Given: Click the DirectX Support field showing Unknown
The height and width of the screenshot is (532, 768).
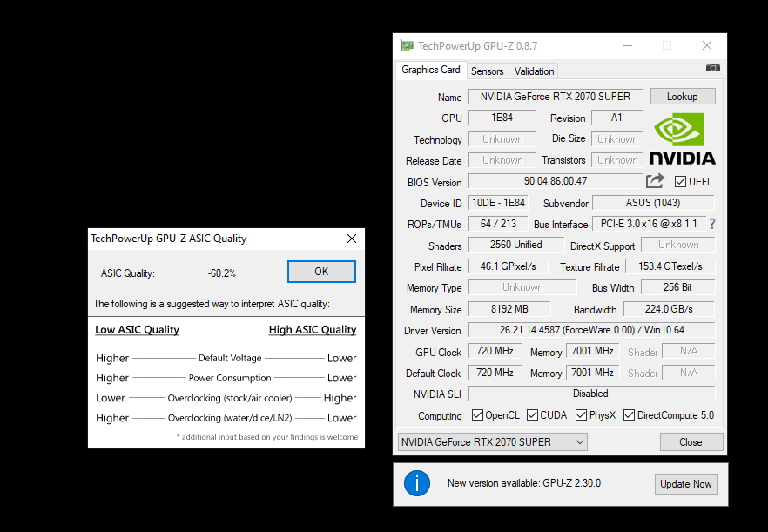Looking at the screenshot, I should point(677,245).
